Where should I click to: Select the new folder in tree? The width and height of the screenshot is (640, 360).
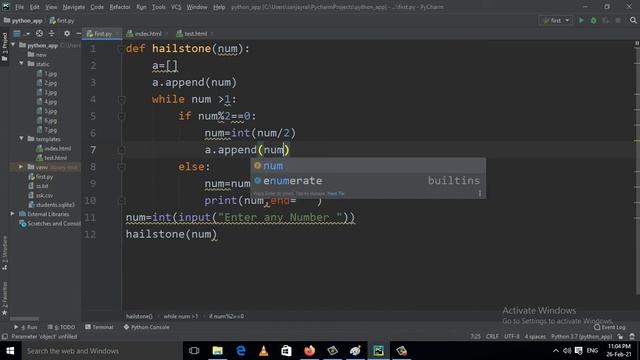click(37, 55)
